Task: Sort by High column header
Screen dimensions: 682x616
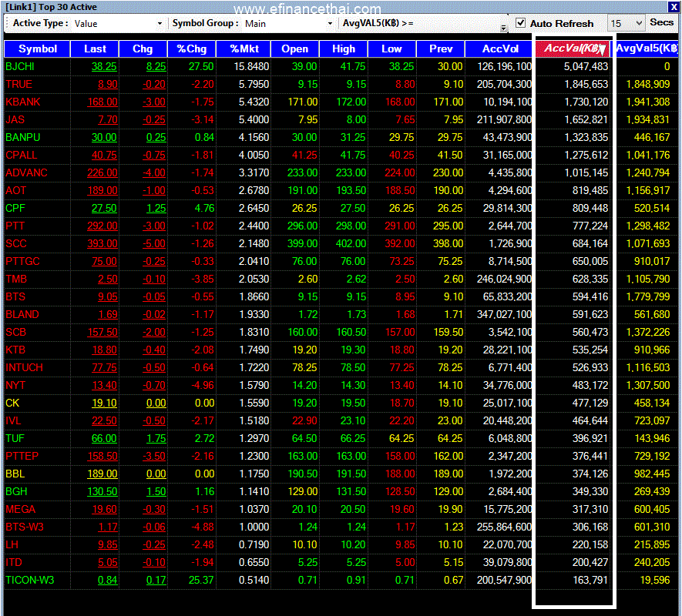Action: pos(344,49)
